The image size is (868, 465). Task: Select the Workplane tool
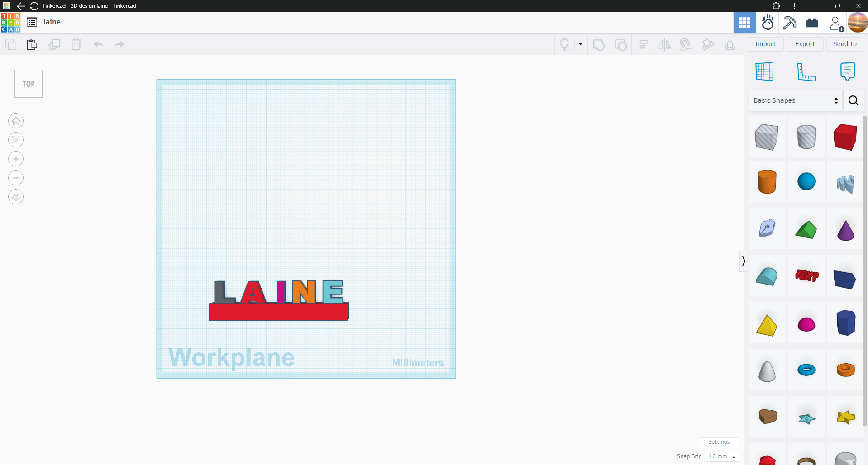point(764,71)
